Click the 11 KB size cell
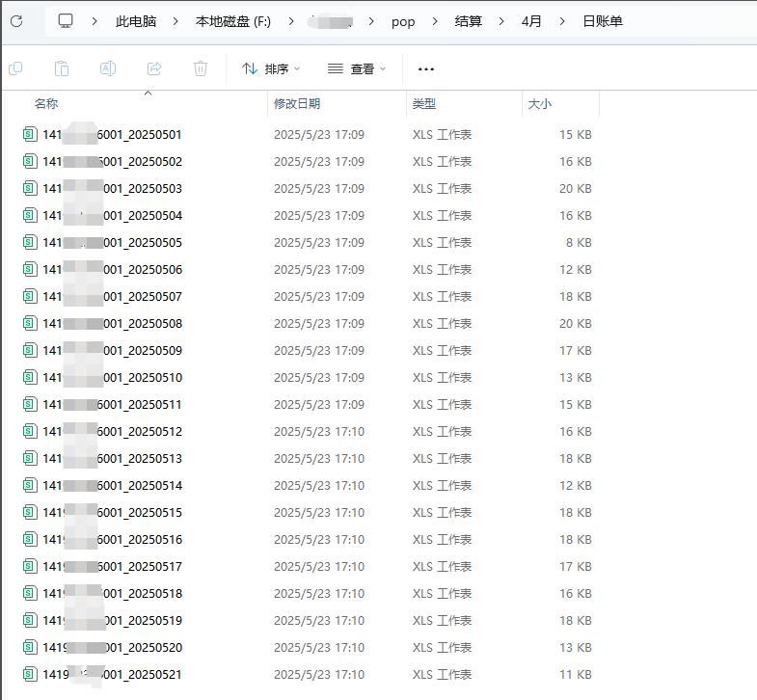The height and width of the screenshot is (700, 757). point(576,674)
